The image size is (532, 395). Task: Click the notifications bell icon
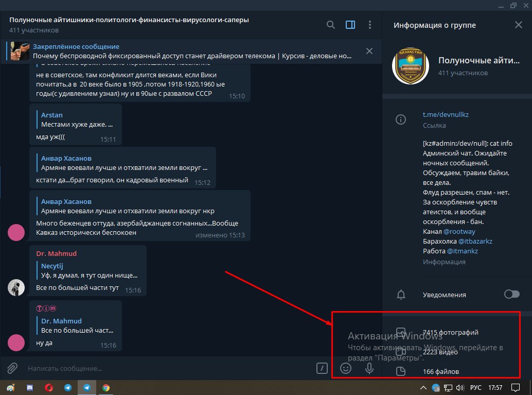(x=401, y=295)
